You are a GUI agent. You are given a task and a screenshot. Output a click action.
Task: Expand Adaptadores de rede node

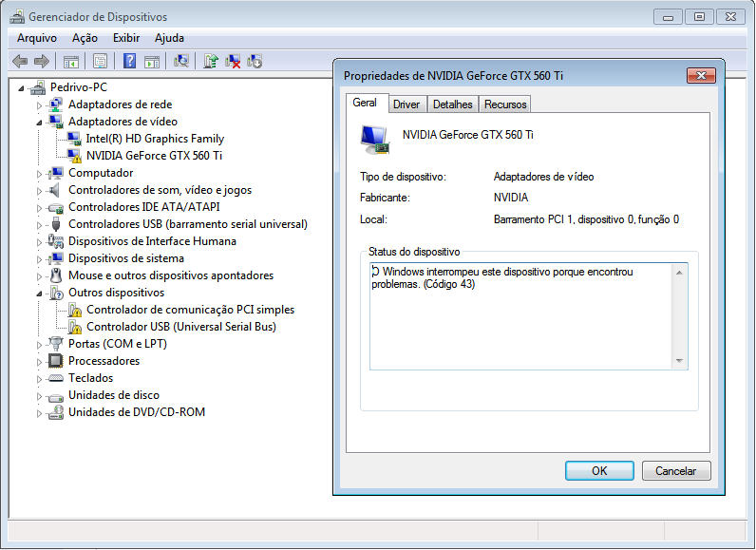(x=39, y=105)
